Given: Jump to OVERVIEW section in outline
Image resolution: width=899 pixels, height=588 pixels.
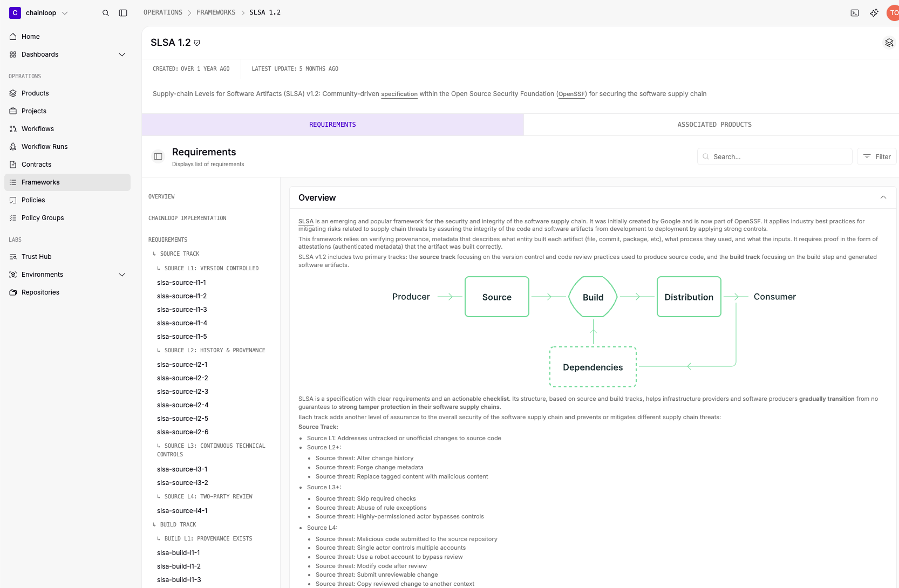Looking at the screenshot, I should pos(161,196).
